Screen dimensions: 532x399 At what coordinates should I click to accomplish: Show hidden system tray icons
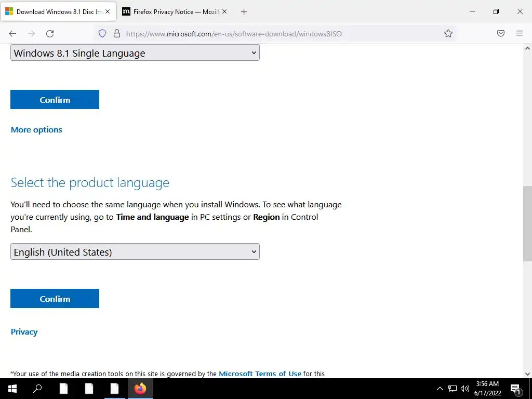(440, 389)
